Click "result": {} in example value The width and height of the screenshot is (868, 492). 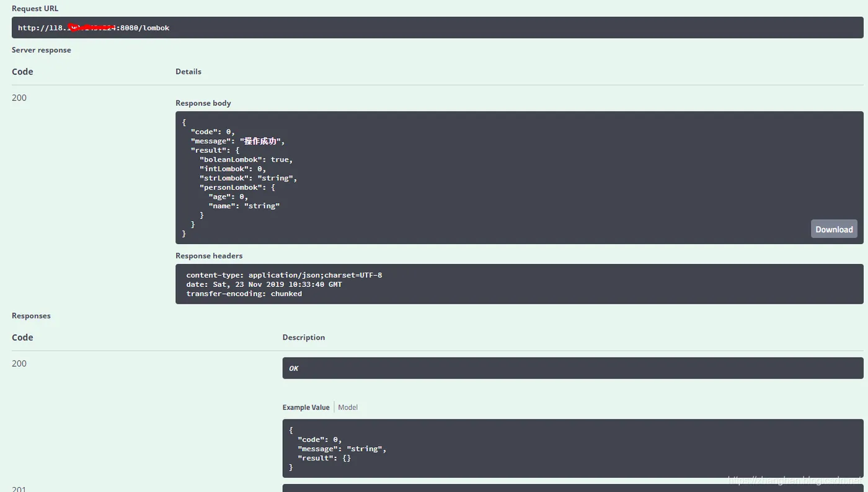pos(324,458)
